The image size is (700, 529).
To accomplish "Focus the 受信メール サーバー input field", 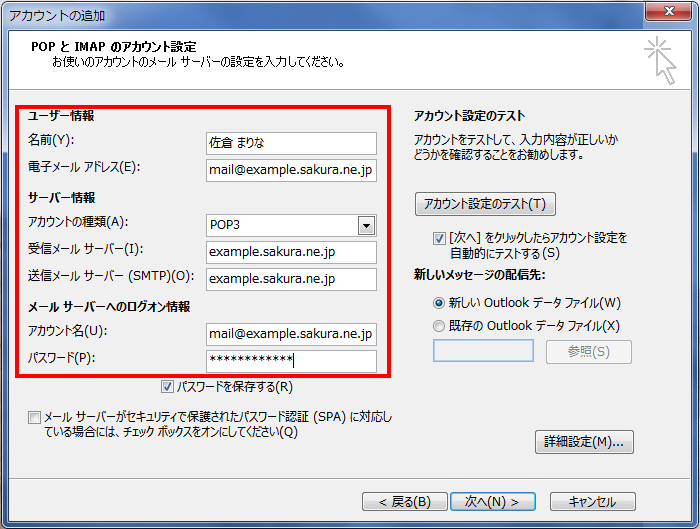I will pos(290,252).
